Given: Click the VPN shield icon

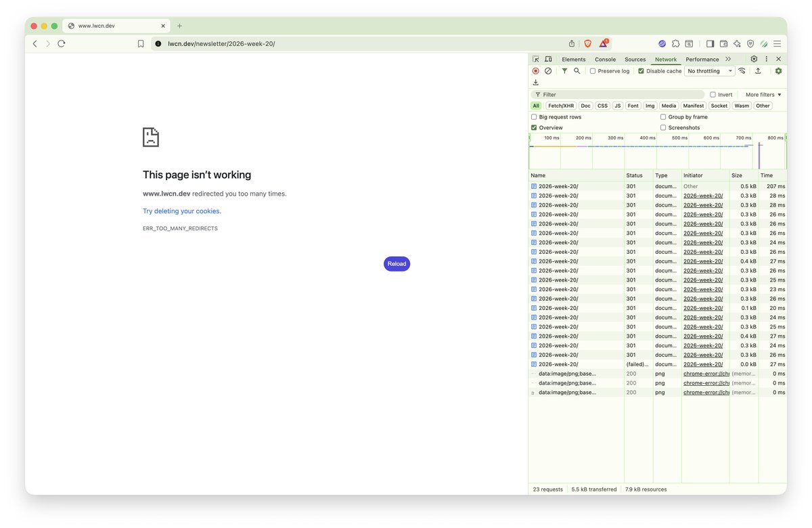Looking at the screenshot, I should (750, 43).
